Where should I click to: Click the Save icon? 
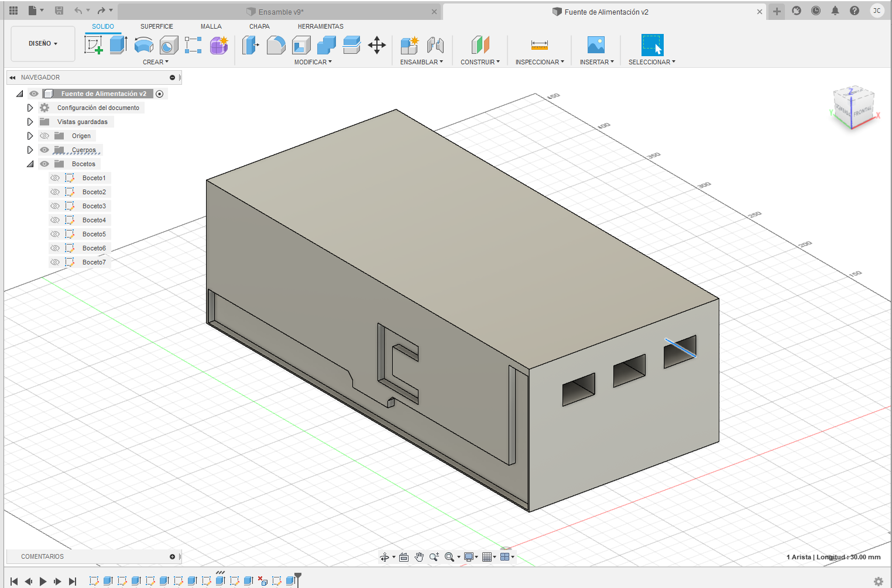click(x=59, y=11)
